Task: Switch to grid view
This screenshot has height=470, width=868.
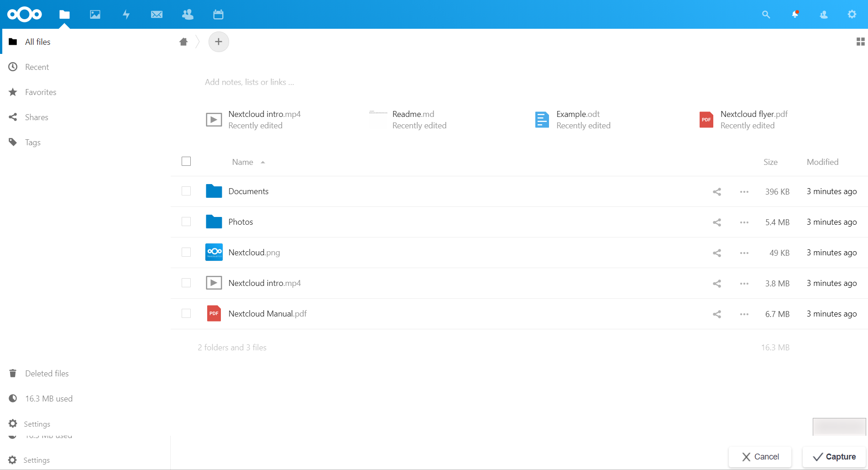Action: click(x=861, y=41)
